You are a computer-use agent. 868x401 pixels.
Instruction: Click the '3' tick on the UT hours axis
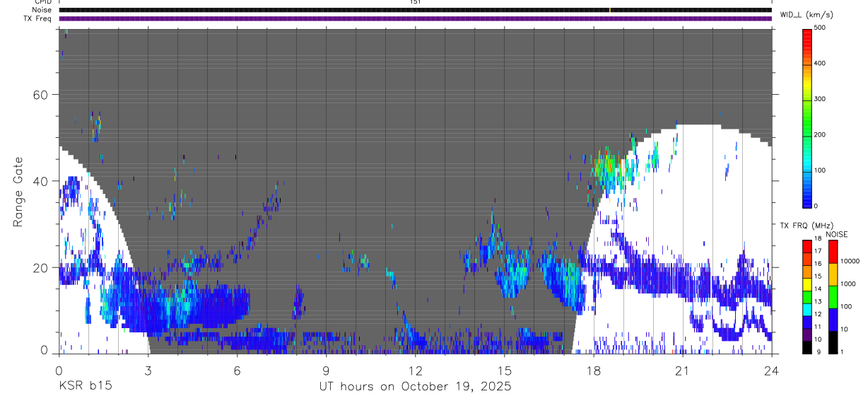click(148, 369)
